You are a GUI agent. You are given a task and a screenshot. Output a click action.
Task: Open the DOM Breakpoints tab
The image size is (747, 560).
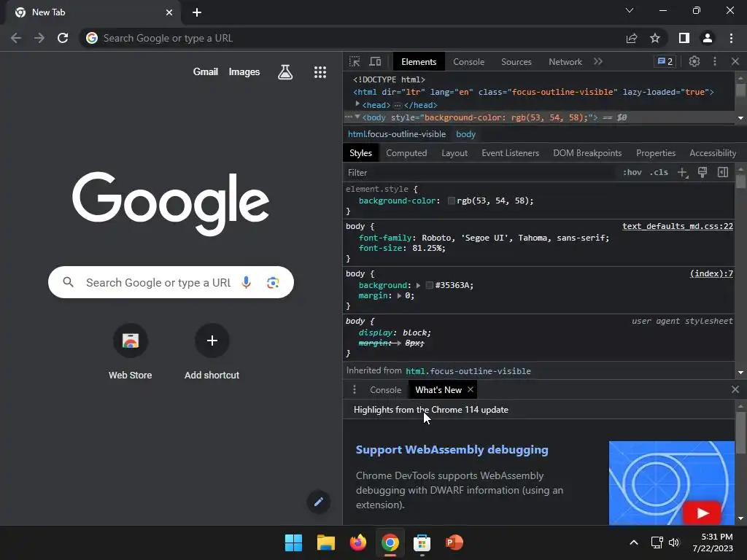[587, 153]
